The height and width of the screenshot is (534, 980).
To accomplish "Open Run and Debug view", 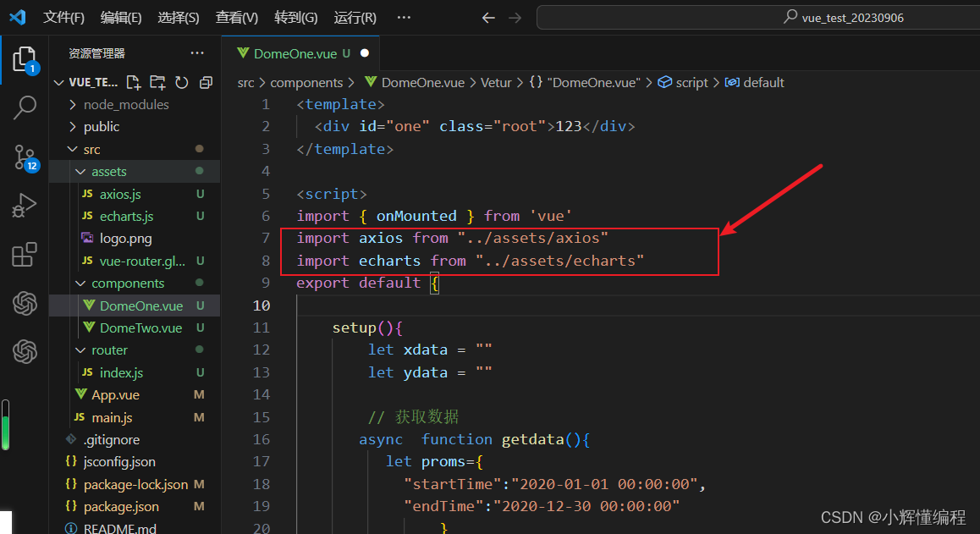I will [25, 206].
